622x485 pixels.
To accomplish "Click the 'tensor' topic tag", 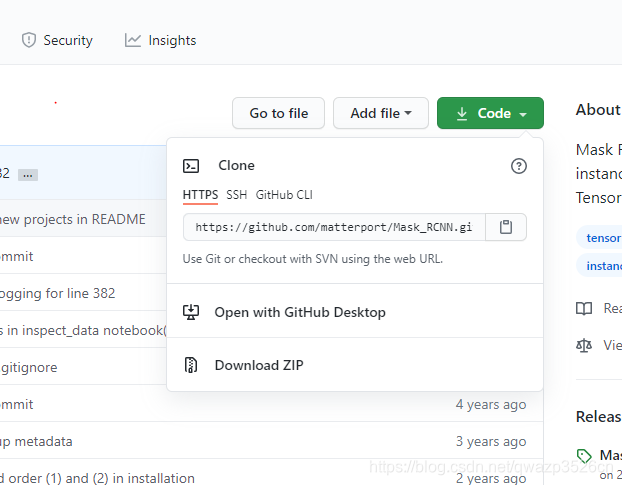I will [x=599, y=238].
